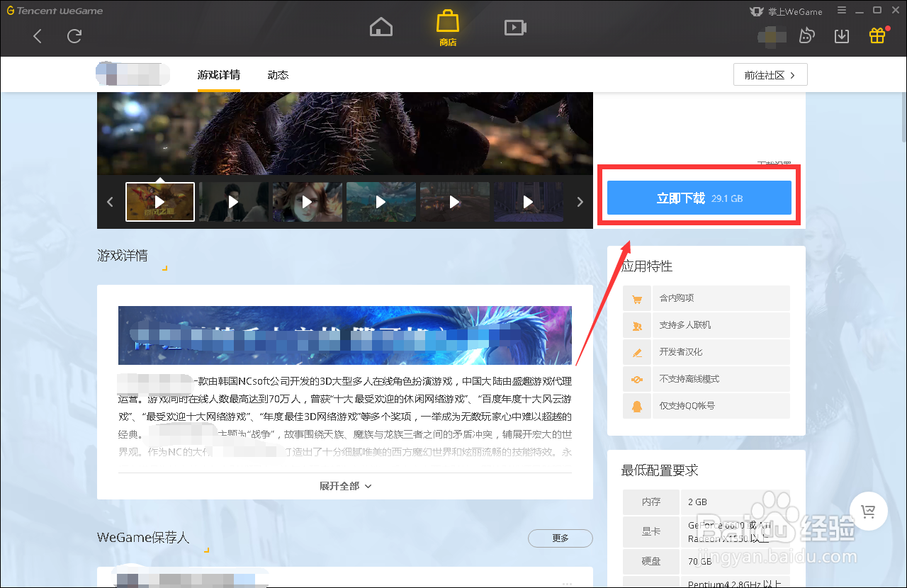Click the 最低配置要求 panel heading
The width and height of the screenshot is (907, 588).
click(660, 470)
